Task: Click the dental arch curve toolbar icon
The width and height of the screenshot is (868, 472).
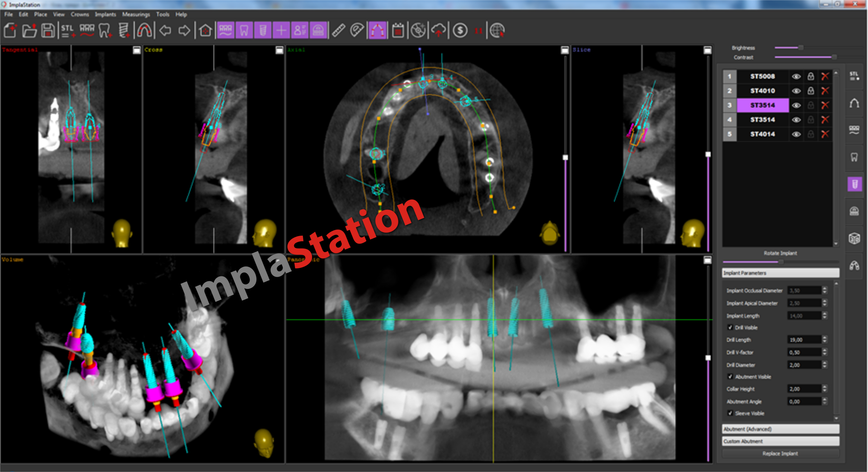Action: (x=144, y=30)
